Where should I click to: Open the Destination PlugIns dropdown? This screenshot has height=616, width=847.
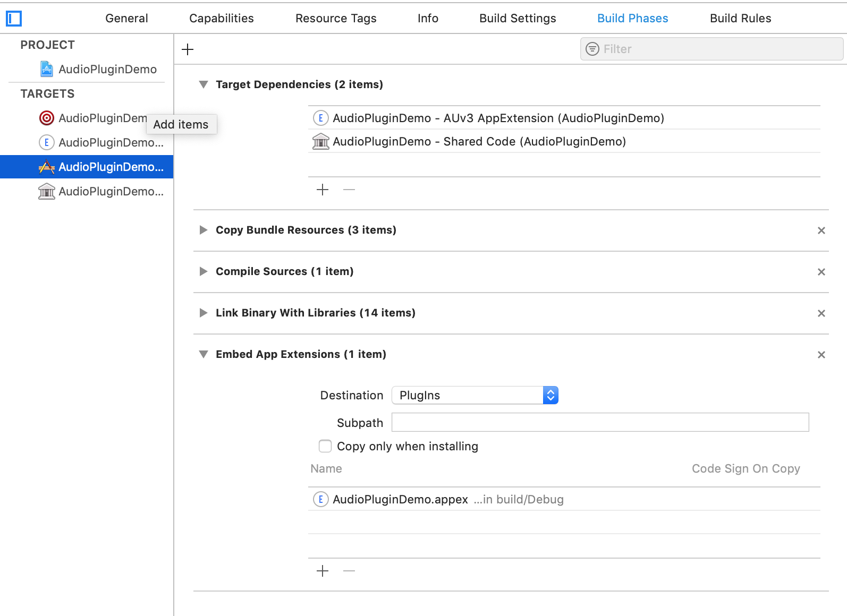(x=475, y=395)
